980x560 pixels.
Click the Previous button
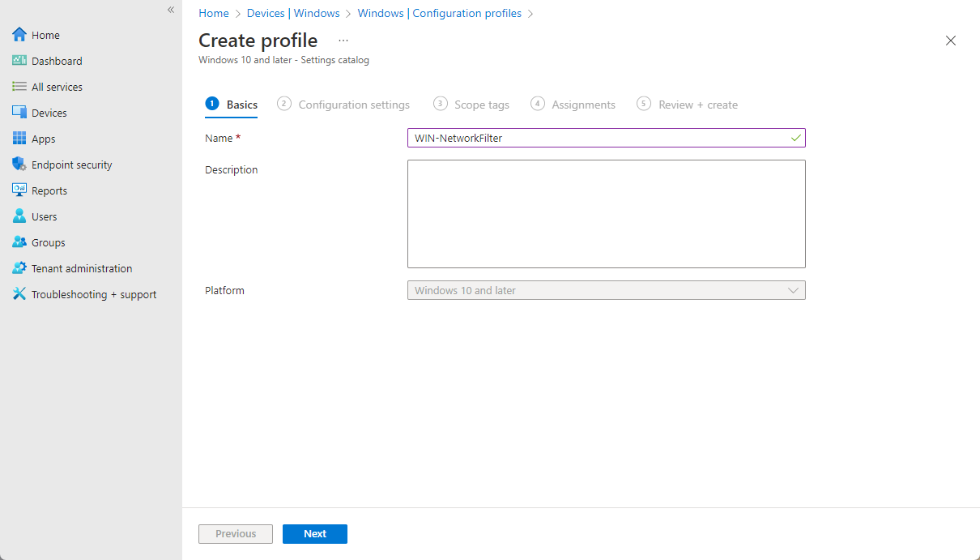236,534
